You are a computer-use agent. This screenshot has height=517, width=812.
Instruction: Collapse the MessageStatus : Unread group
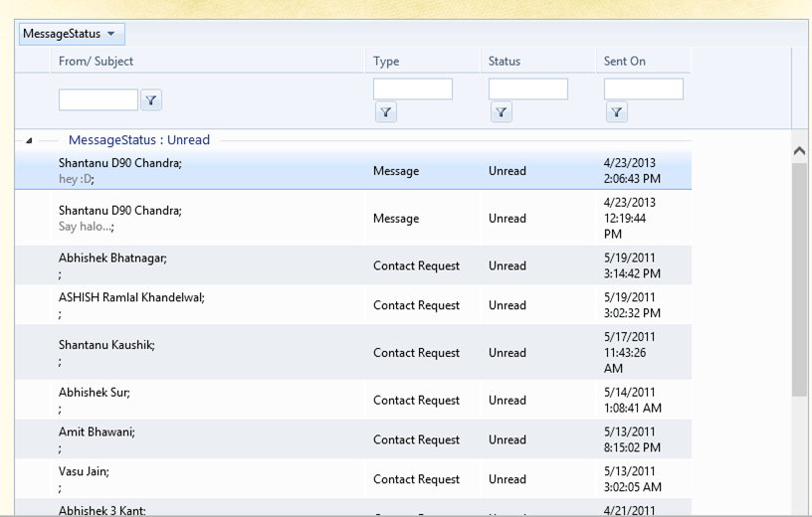tap(29, 141)
